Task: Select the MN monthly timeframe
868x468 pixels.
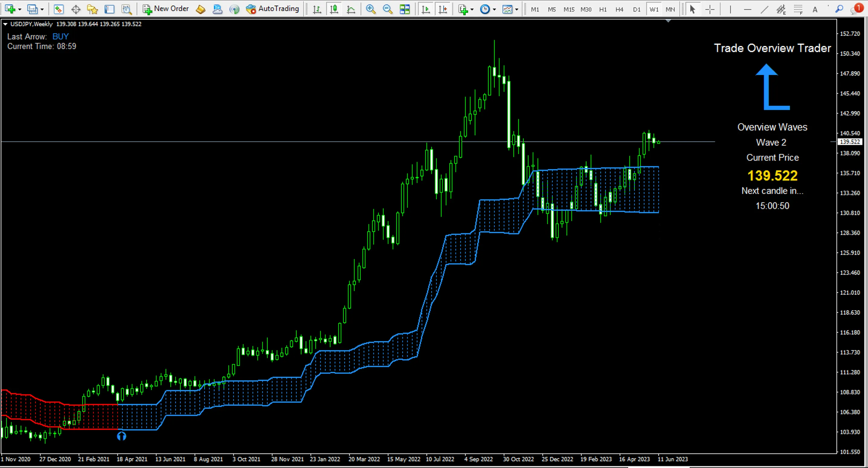Action: 670,9
